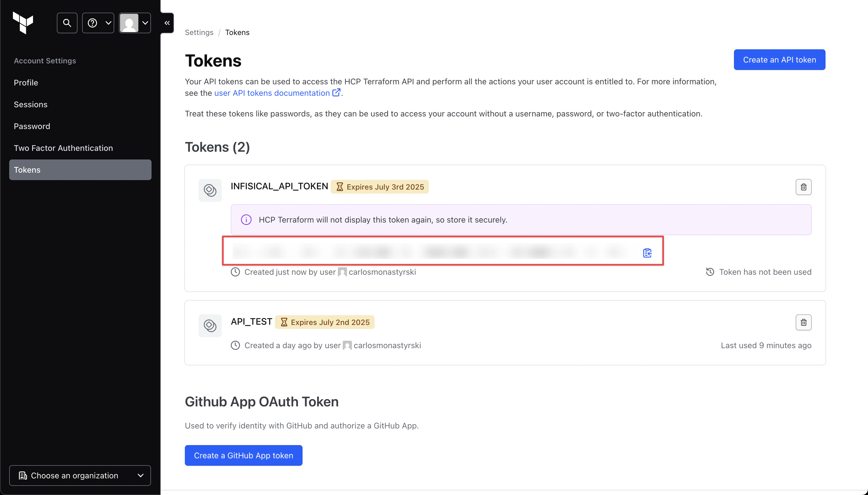This screenshot has height=495, width=868.
Task: Click the history icon by Token has not been used
Action: 710,272
